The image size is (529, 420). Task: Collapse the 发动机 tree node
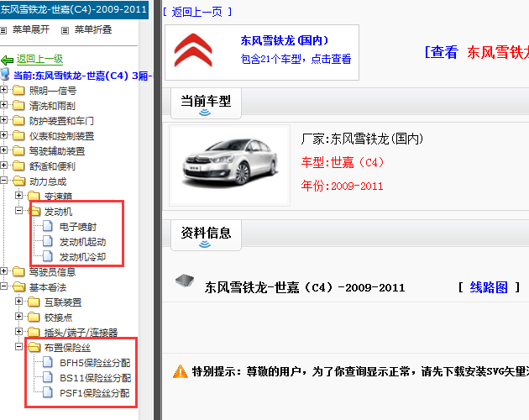coord(18,210)
